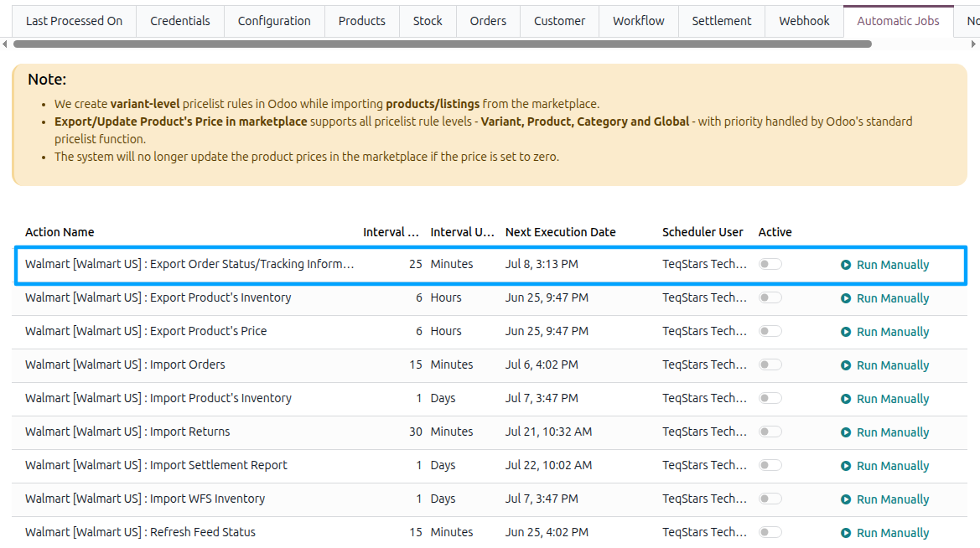This screenshot has width=980, height=548.
Task: Click interval value 30 for Import Returns
Action: pyautogui.click(x=416, y=432)
